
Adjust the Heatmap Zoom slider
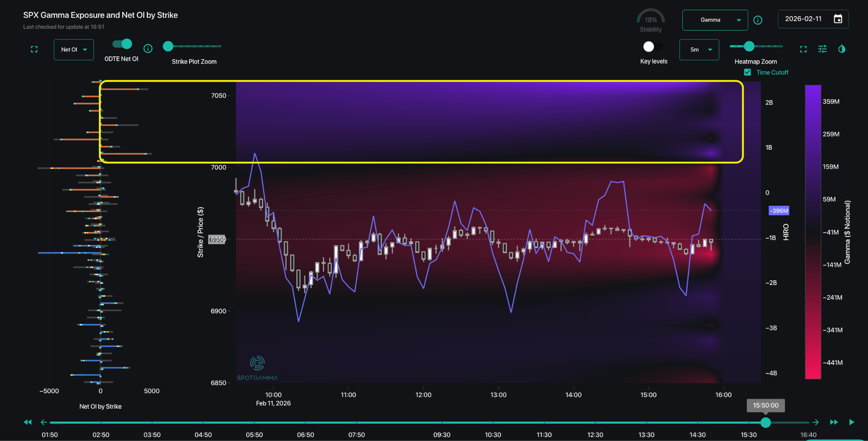[x=749, y=46]
